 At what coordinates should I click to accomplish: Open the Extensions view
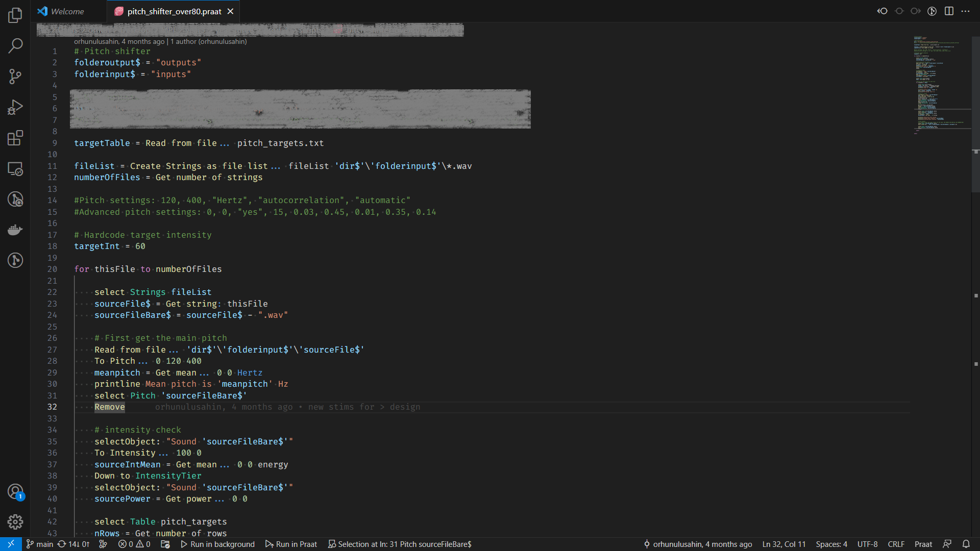15,138
